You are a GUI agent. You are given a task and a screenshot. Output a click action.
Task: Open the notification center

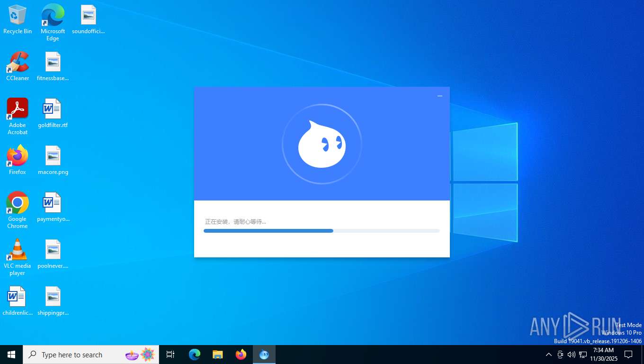coord(628,355)
